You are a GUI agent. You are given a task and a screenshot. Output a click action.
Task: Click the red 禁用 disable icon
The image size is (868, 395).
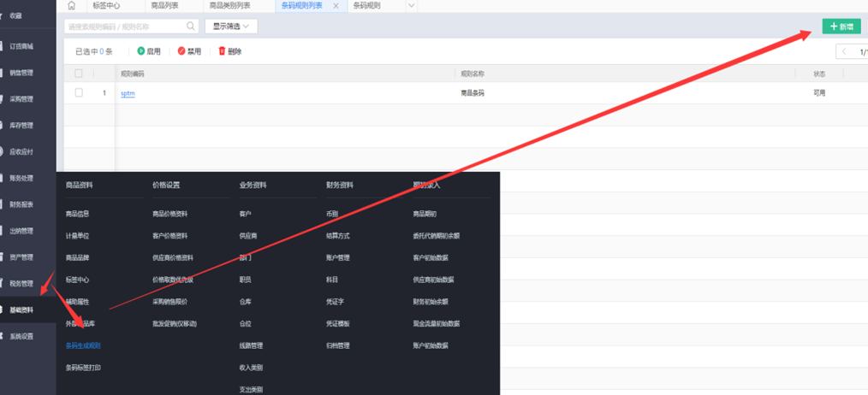[181, 51]
